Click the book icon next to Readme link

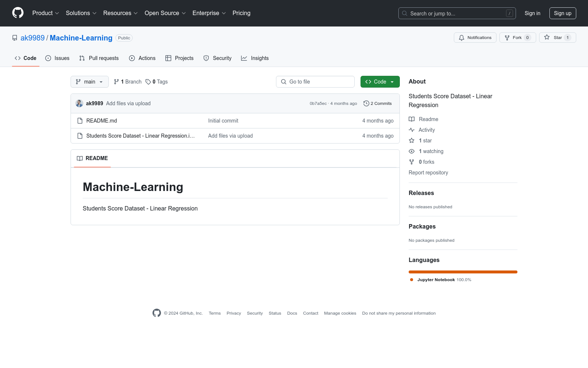pyautogui.click(x=412, y=119)
